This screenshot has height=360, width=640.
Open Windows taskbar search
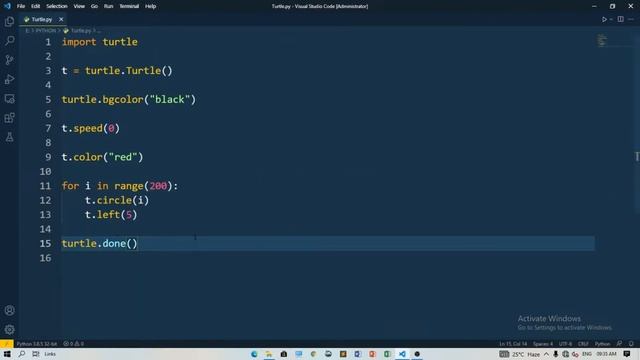pos(22,354)
